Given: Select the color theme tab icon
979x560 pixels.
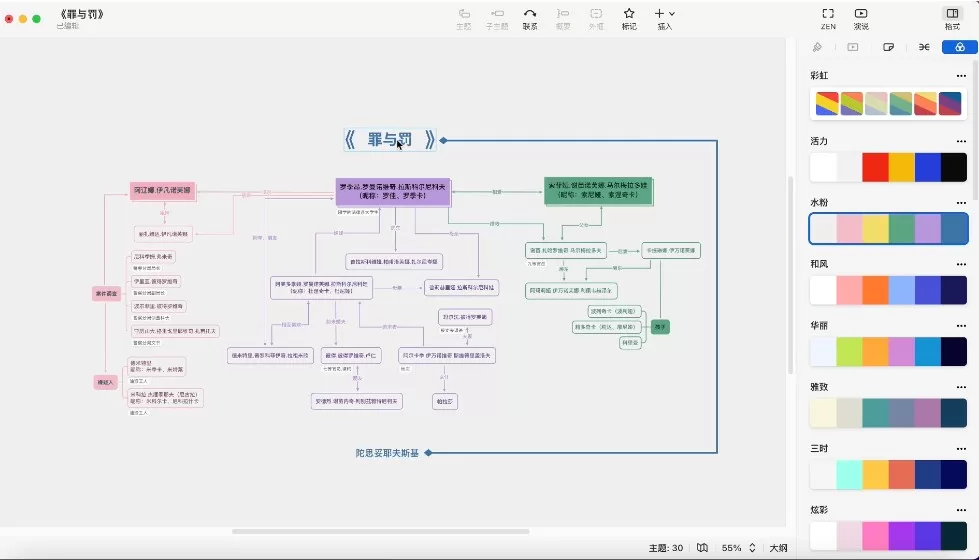Looking at the screenshot, I should click(x=959, y=47).
